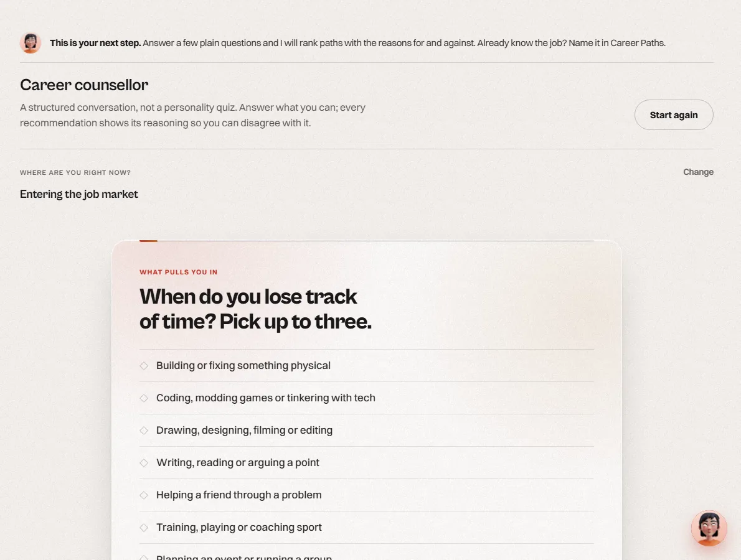741x560 pixels.
Task: Tick diamond for Helping a friend through problem
Action: (x=144, y=495)
